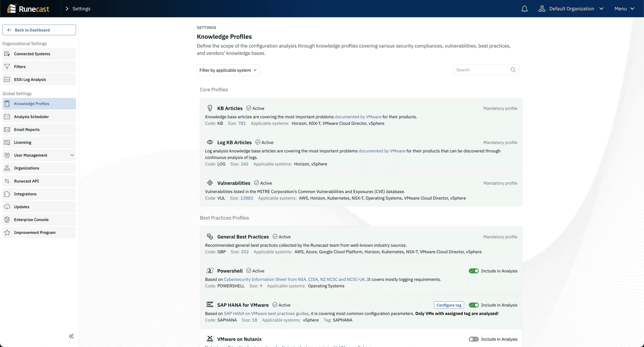Disable Powershell Include in Analysis toggle
Screen dimensions: 644x347
pos(474,271)
